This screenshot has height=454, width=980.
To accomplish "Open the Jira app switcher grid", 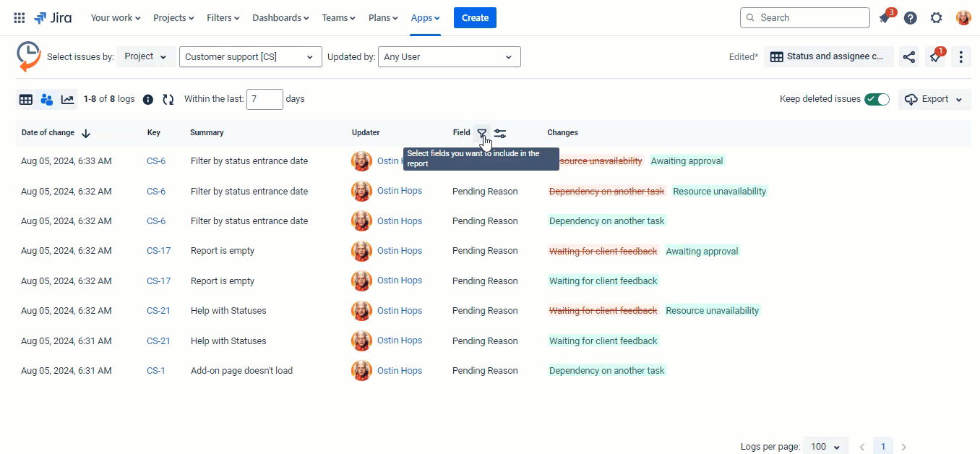I will (x=20, y=18).
